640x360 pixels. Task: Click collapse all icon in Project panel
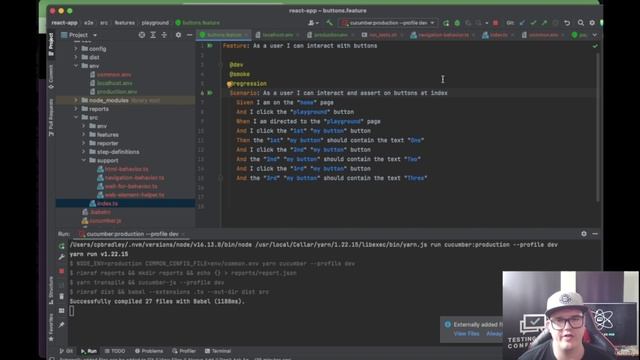(x=164, y=35)
